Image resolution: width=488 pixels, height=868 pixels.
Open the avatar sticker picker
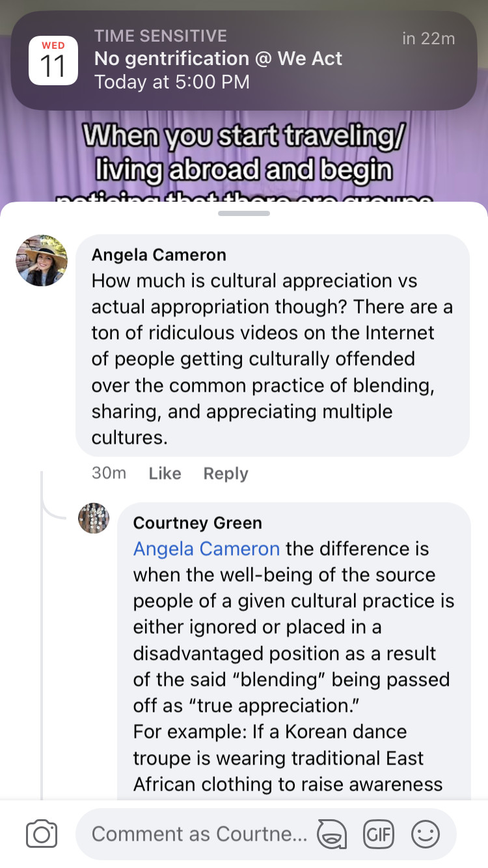tap(331, 834)
